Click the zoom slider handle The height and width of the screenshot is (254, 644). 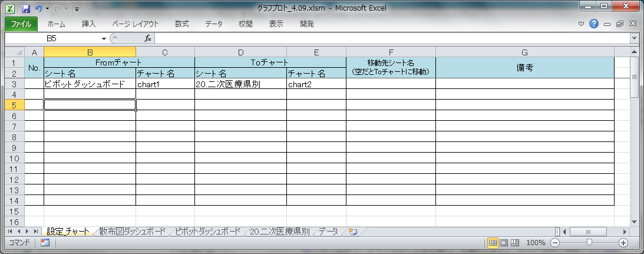point(589,243)
